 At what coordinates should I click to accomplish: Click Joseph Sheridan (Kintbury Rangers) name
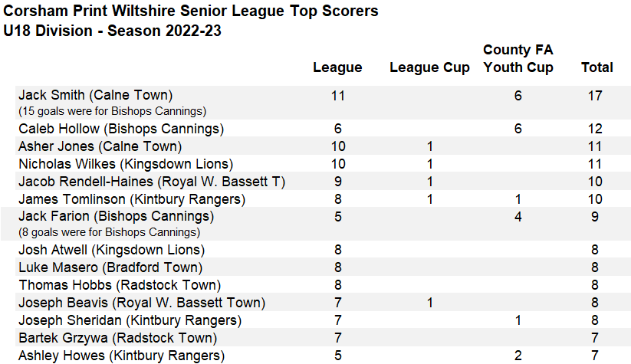pos(130,320)
